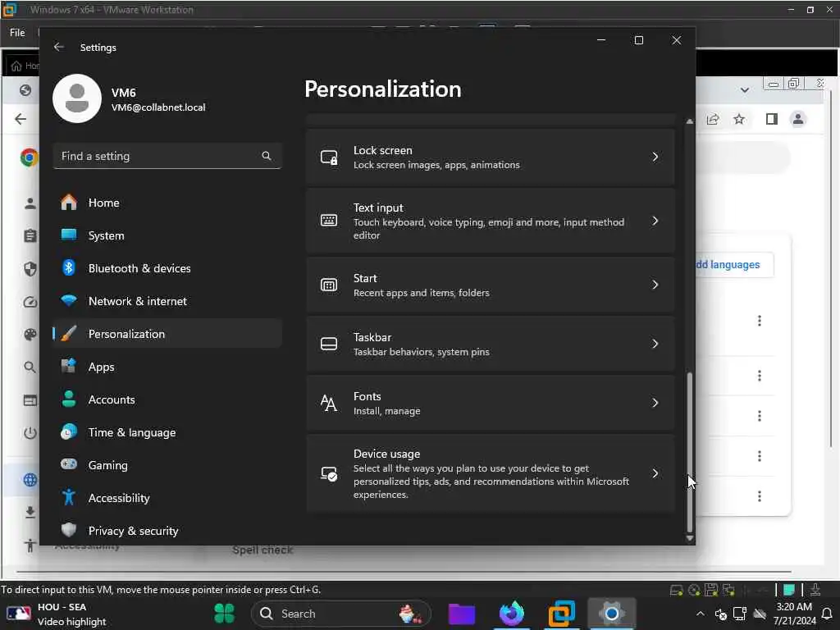Open Home in the Settings sidebar
840x630 pixels.
167,203
